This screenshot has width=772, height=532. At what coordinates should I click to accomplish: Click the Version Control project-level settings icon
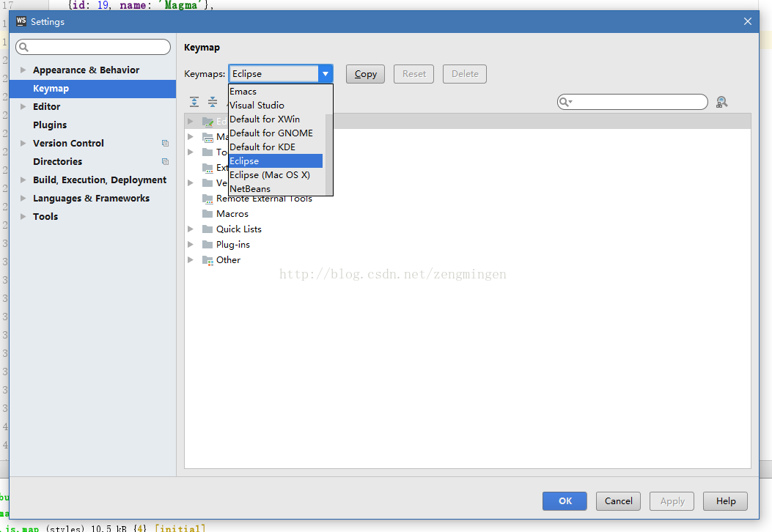[166, 143]
